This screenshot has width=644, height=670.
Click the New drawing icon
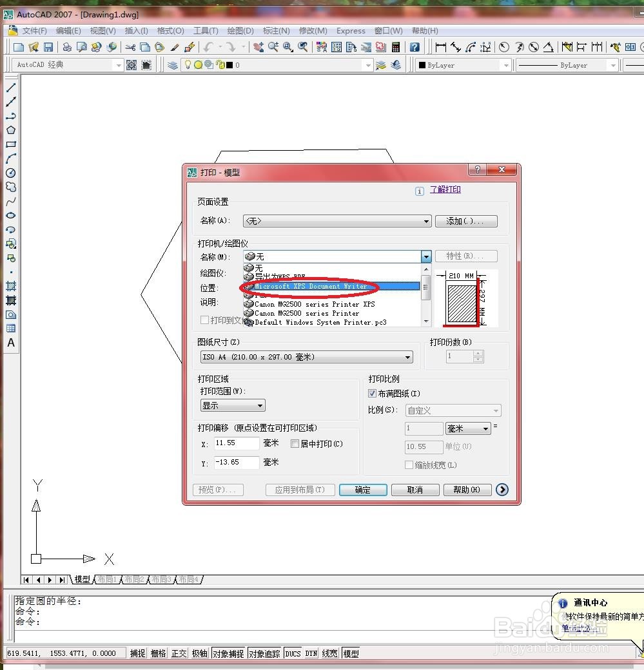pyautogui.click(x=19, y=47)
